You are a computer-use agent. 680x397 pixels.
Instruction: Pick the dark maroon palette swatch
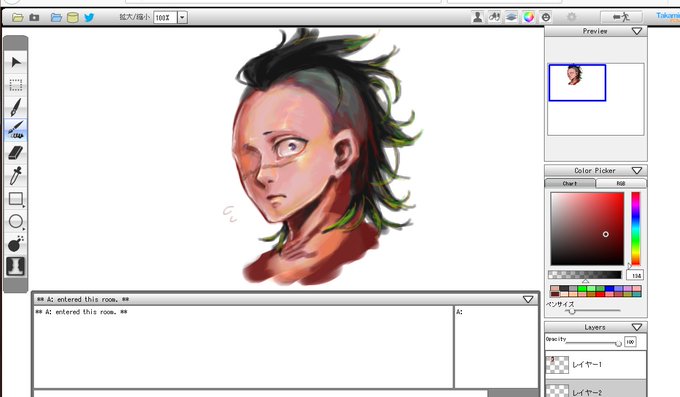click(555, 294)
